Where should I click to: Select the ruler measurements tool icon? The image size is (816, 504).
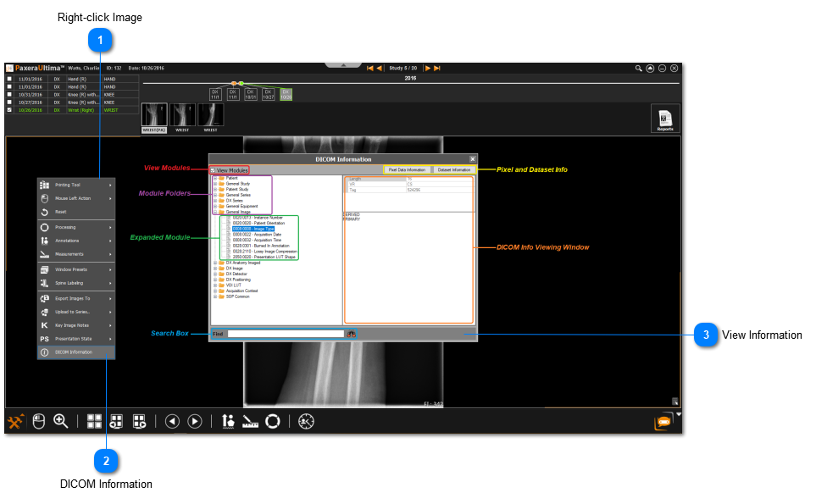(249, 421)
